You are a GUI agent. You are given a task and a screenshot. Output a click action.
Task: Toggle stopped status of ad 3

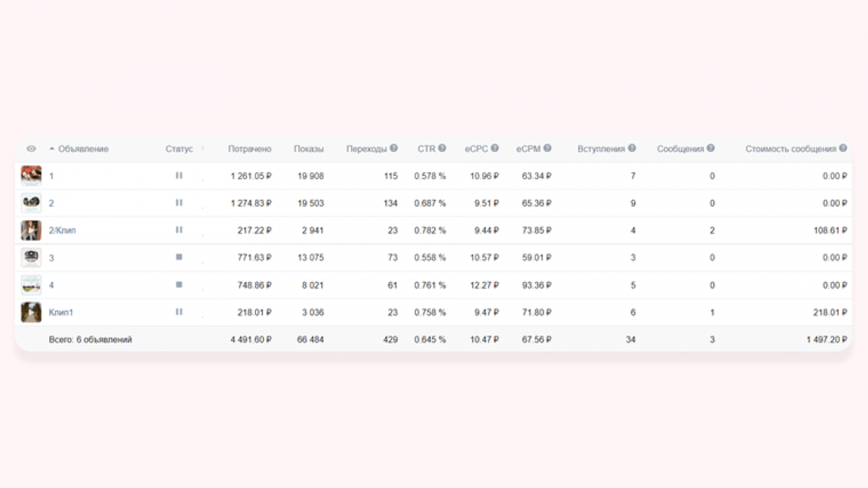click(x=179, y=257)
